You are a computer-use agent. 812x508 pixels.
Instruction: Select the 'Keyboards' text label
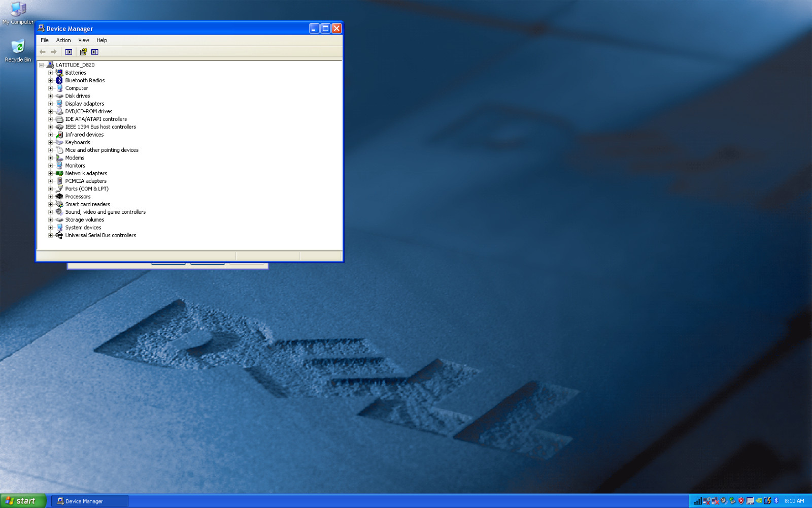tap(78, 142)
